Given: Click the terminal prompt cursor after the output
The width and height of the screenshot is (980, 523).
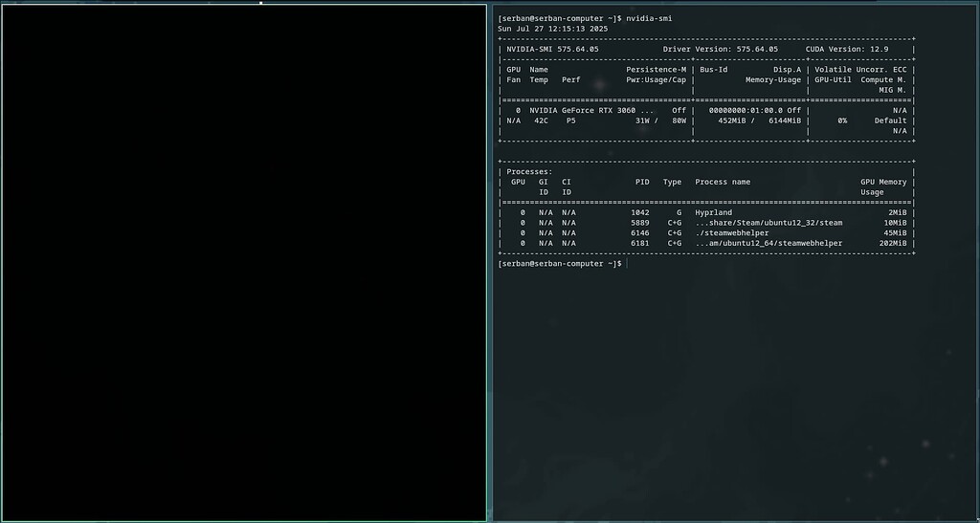Looking at the screenshot, I should [x=628, y=263].
